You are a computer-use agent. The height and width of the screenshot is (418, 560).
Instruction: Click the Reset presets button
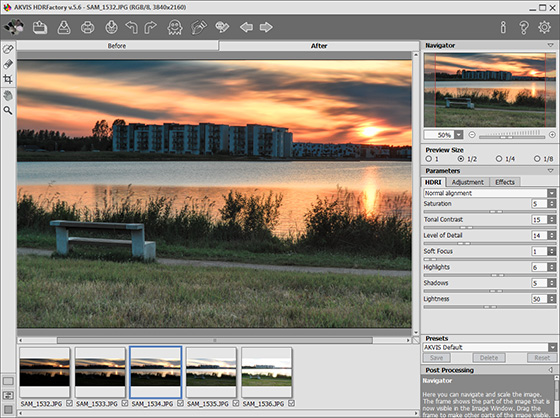point(541,358)
